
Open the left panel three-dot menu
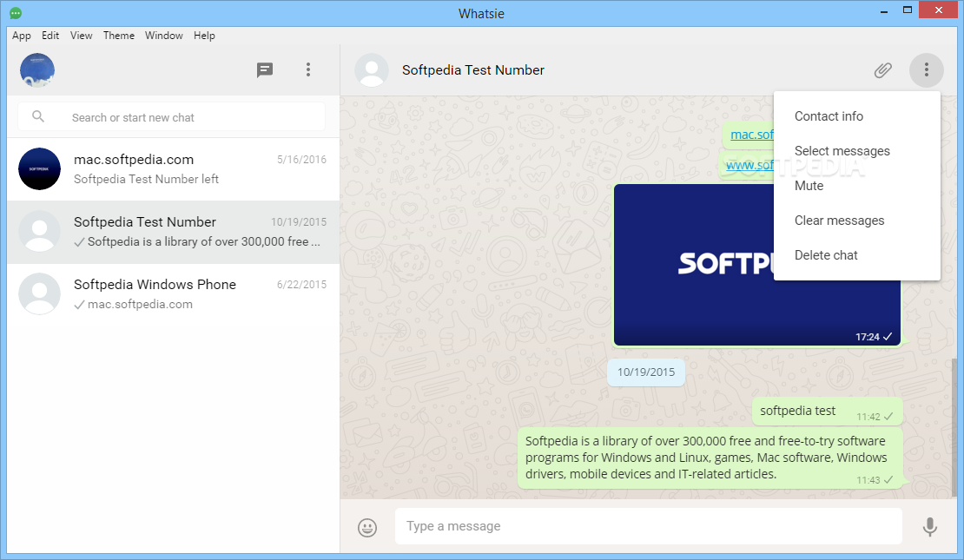(x=308, y=70)
